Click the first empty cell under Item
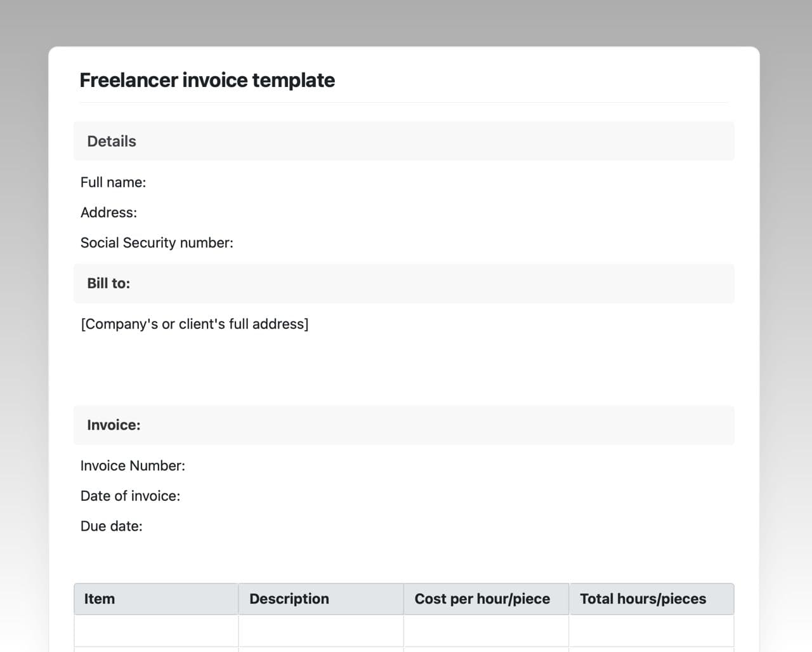Image resolution: width=812 pixels, height=652 pixels. [x=156, y=631]
